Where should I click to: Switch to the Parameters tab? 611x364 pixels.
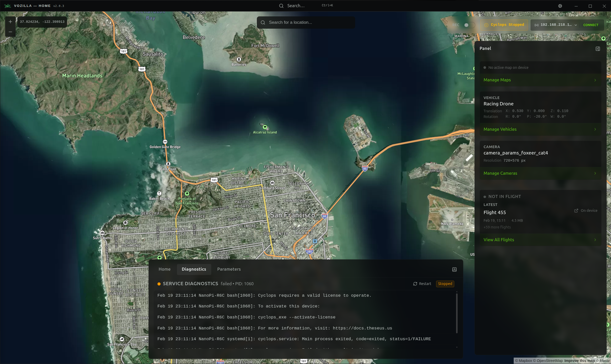point(229,269)
